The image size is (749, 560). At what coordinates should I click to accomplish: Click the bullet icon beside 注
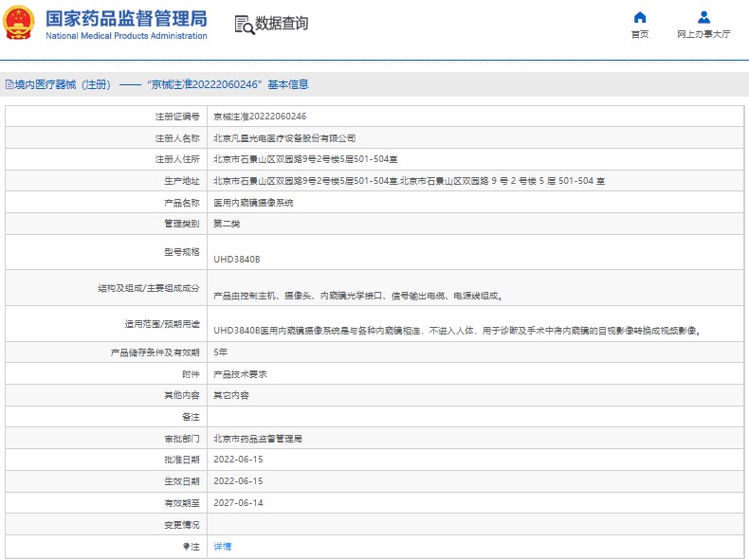187,547
